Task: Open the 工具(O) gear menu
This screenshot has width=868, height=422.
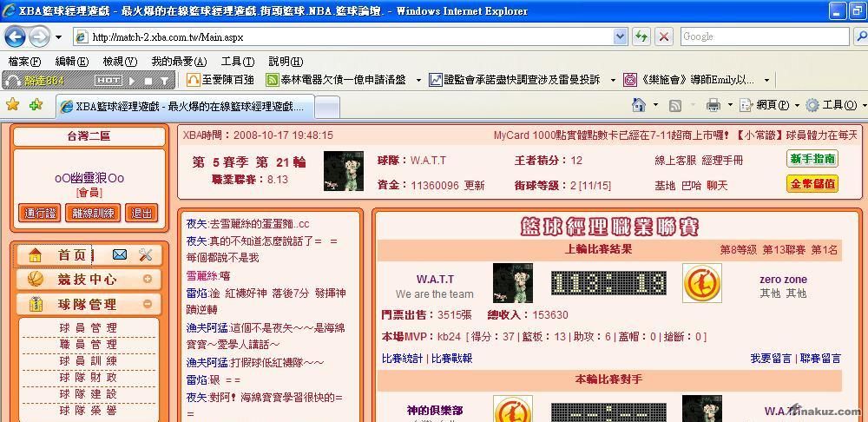Action: click(x=835, y=105)
